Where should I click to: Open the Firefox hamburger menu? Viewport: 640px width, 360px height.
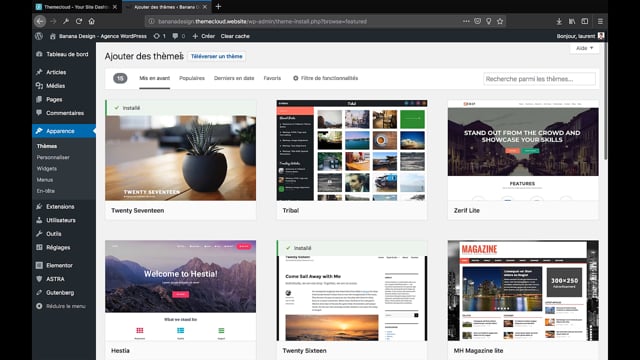(x=600, y=21)
